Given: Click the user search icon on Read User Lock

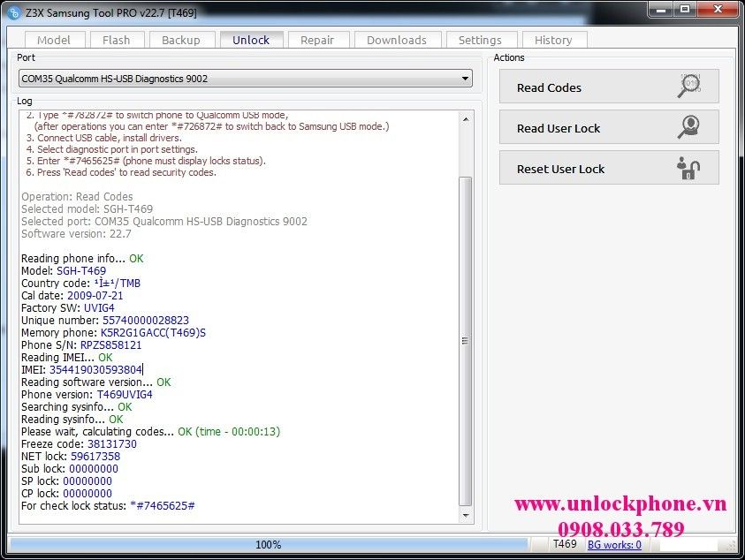Looking at the screenshot, I should click(689, 127).
